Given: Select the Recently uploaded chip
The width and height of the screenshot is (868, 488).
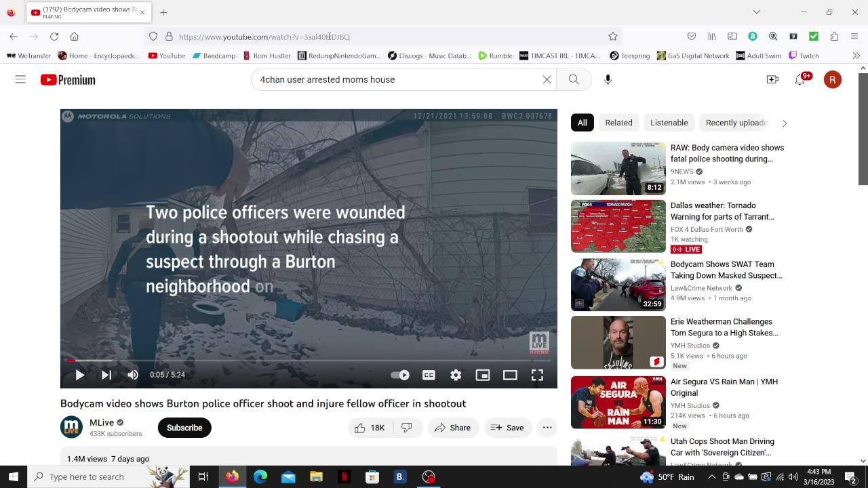Looking at the screenshot, I should pyautogui.click(x=736, y=123).
